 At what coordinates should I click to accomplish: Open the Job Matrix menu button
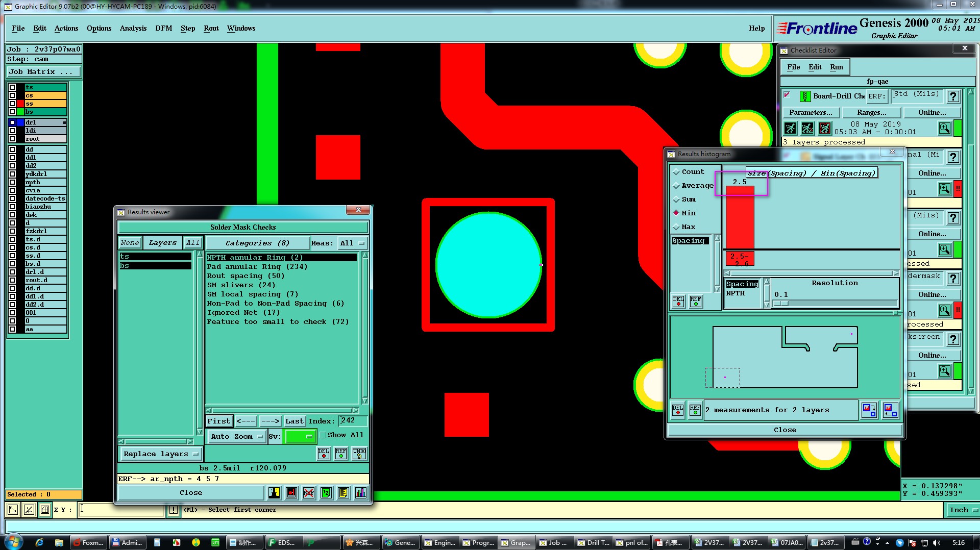[x=44, y=71]
